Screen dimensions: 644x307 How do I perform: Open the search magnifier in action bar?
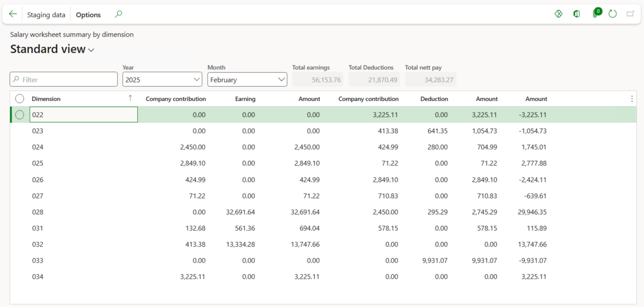[x=118, y=14]
